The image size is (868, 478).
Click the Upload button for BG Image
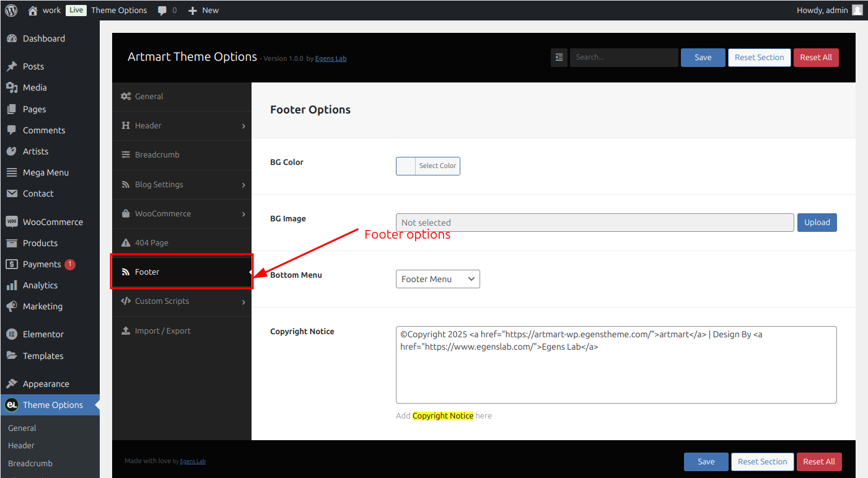click(817, 223)
